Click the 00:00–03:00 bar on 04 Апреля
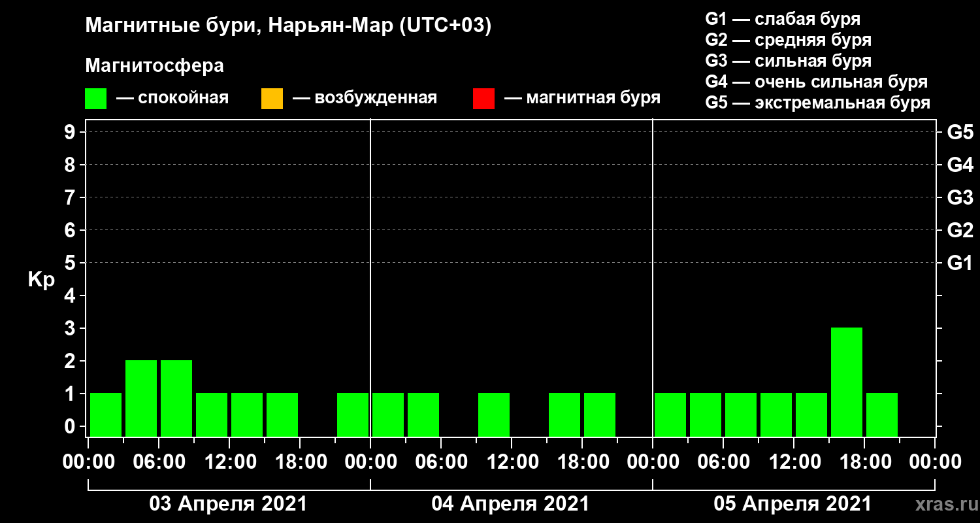 388,414
